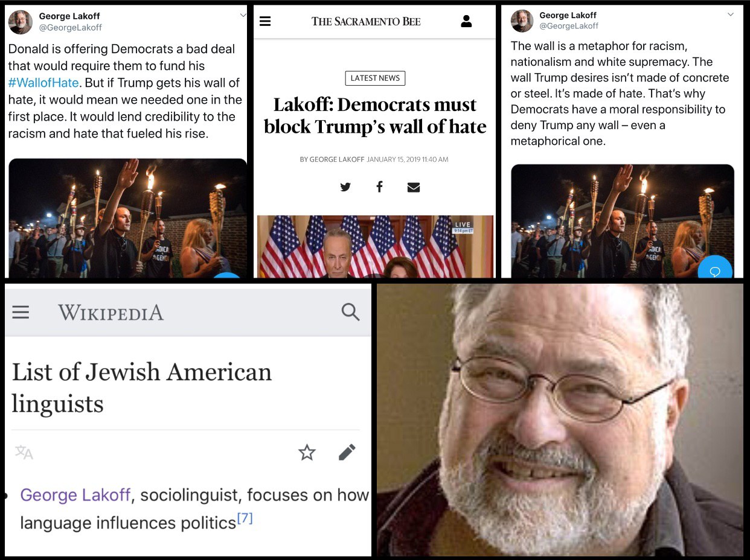
Task: Open the Sacramento Bee hamburger menu
Action: coord(265,21)
